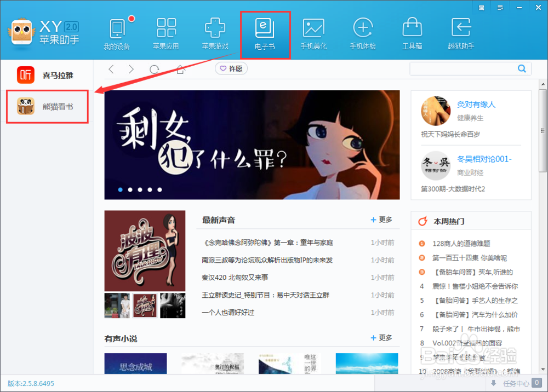
Task: Click the 许愿 (Wish) button
Action: [x=231, y=68]
